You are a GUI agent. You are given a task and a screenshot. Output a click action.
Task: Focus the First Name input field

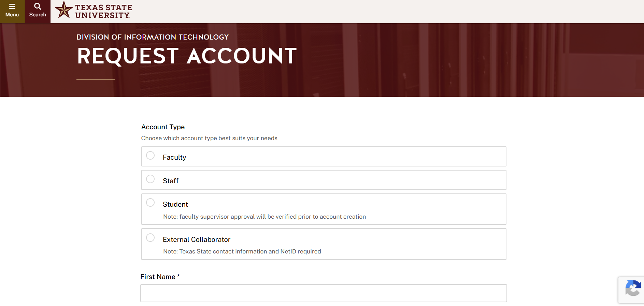(x=324, y=293)
